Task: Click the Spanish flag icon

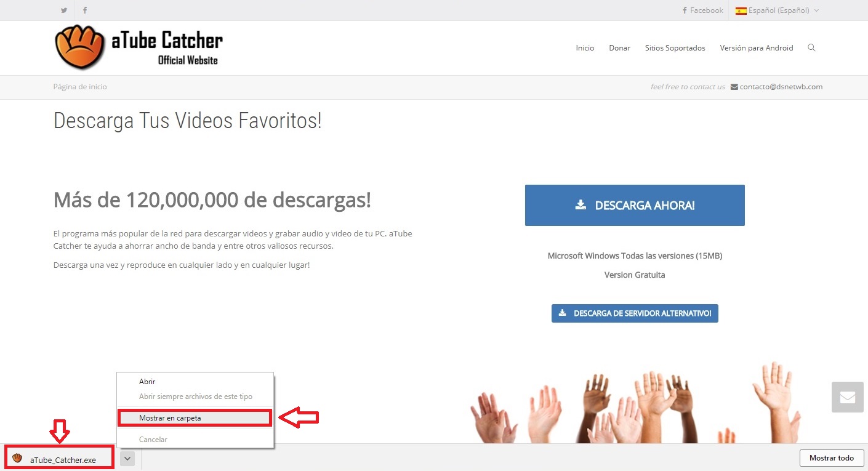Action: [741, 10]
